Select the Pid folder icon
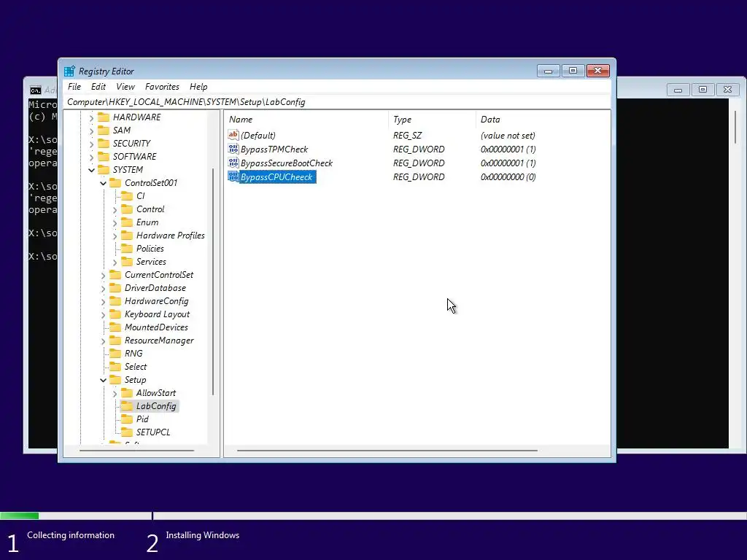This screenshot has width=747, height=560. tap(127, 419)
